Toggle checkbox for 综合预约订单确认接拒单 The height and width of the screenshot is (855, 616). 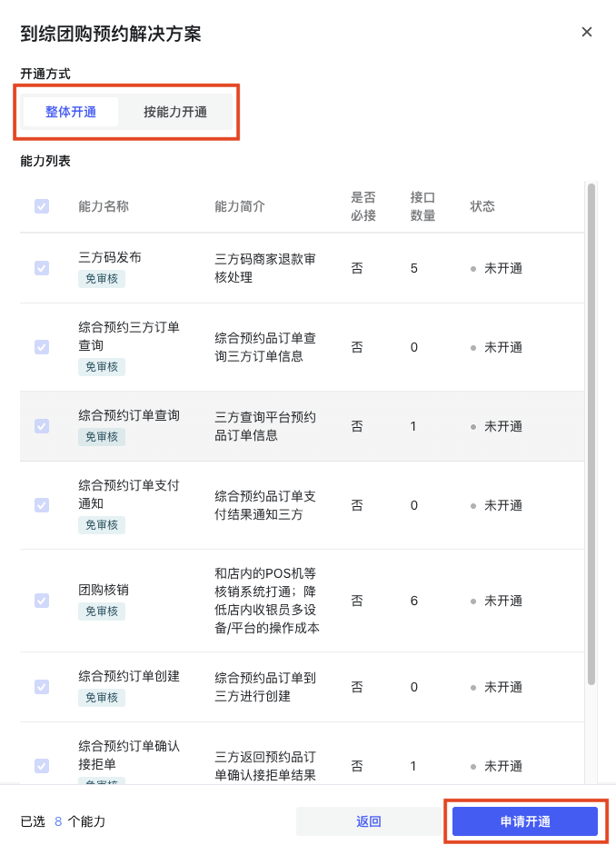click(x=42, y=766)
